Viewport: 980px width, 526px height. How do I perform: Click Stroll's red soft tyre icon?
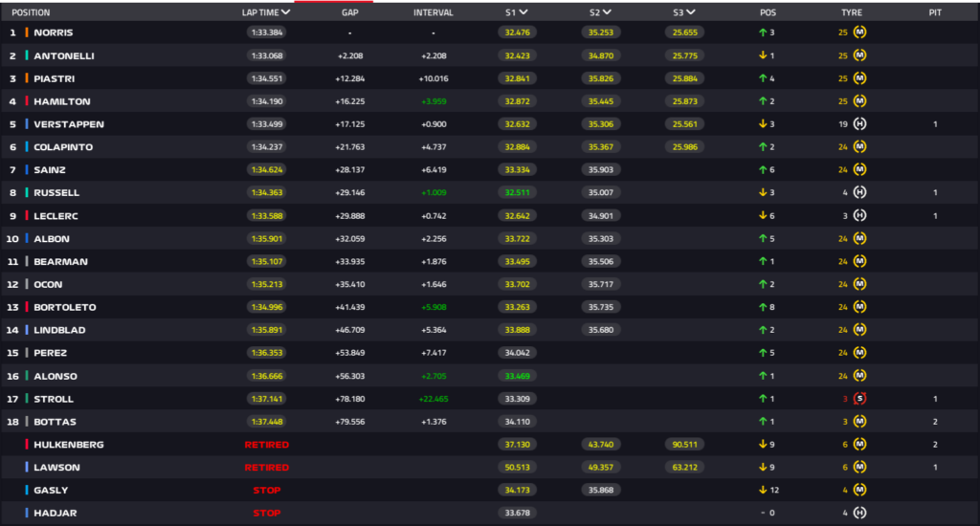pos(860,399)
